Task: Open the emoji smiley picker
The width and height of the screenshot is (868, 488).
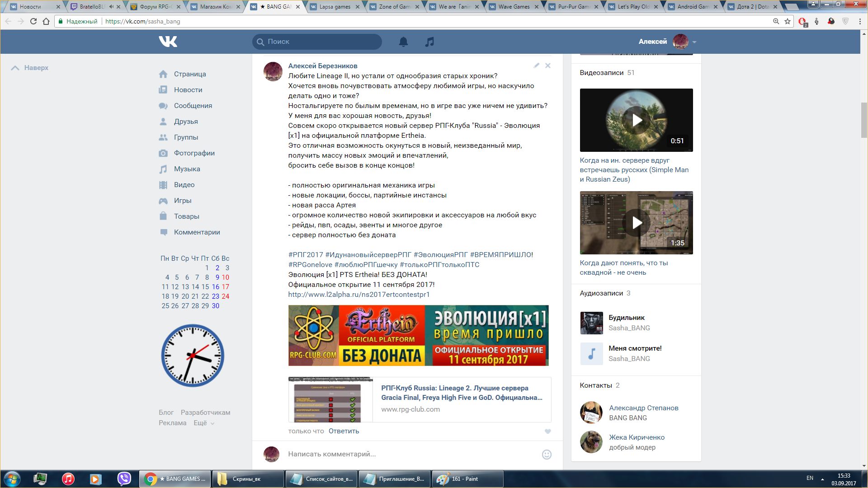Action: pyautogui.click(x=547, y=455)
